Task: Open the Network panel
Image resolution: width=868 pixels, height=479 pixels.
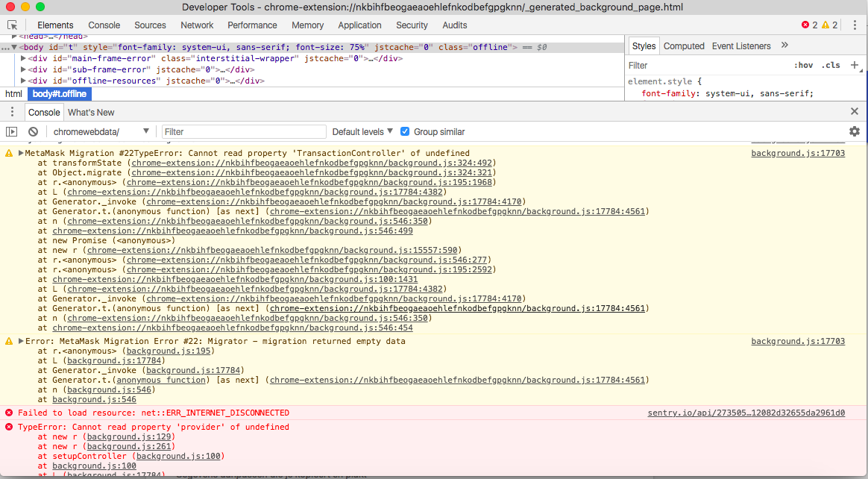Action: click(197, 25)
